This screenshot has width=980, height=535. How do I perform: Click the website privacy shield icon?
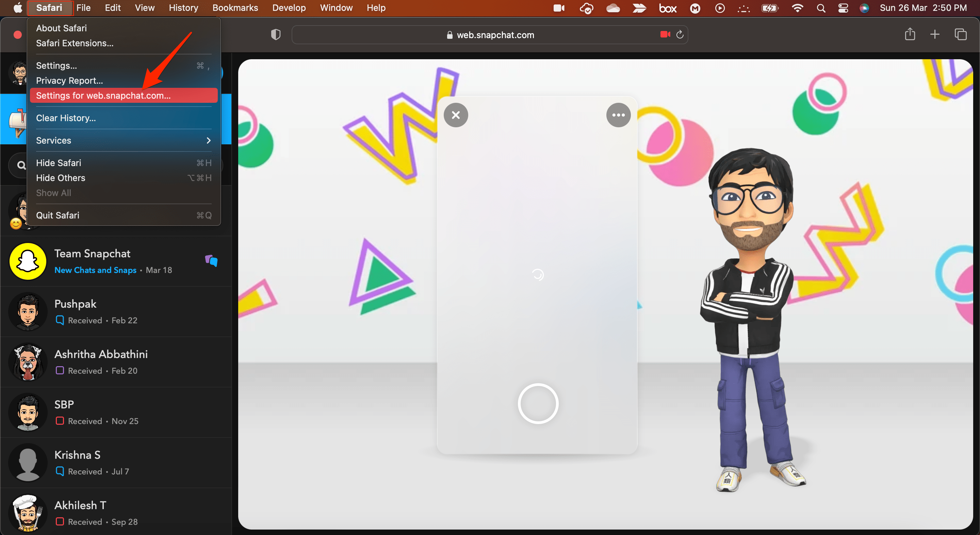275,34
